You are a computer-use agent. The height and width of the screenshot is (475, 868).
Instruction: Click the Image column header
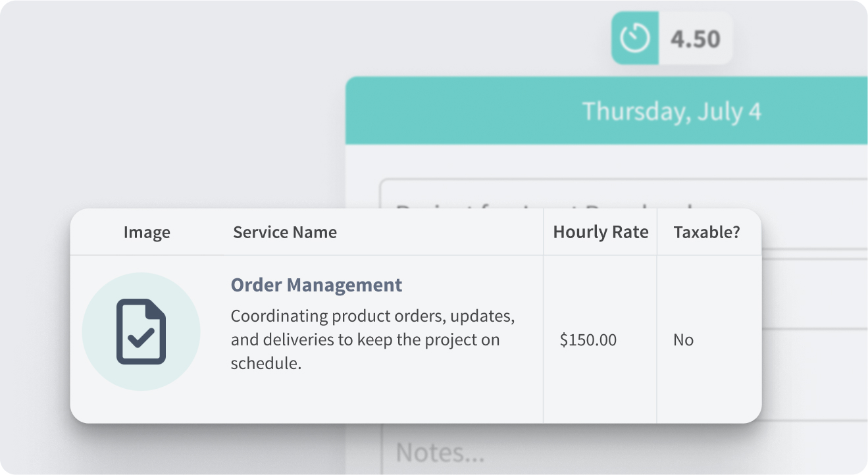[x=147, y=232]
